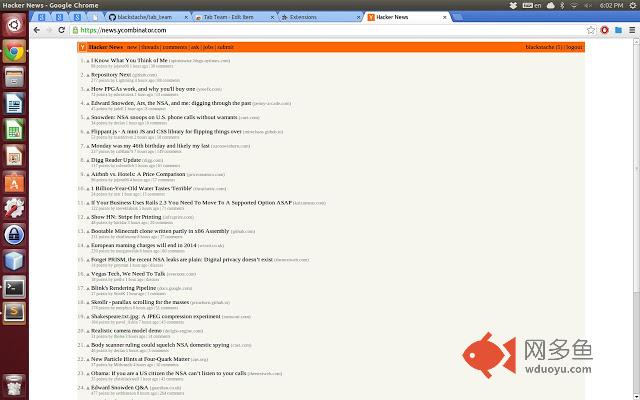The height and width of the screenshot is (400, 640).
Task: Go back with Chrome's back arrow
Action: [37, 30]
